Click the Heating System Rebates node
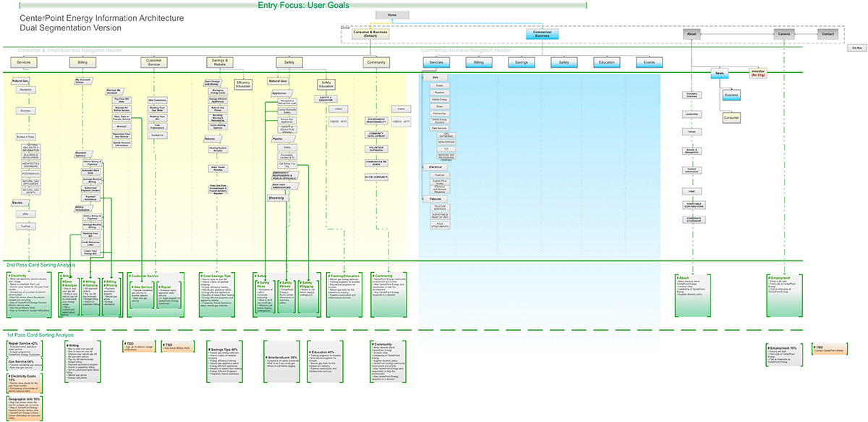The image size is (868, 422). pyautogui.click(x=218, y=149)
